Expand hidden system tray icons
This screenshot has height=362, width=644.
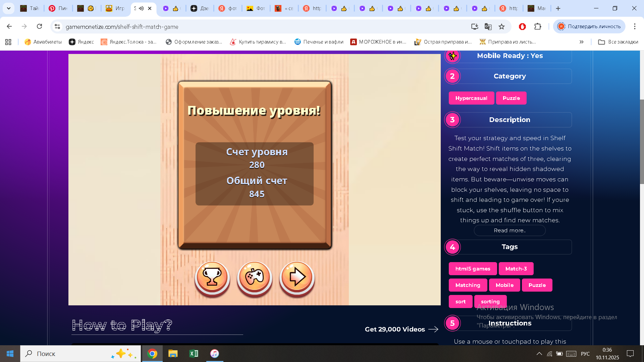pos(539,354)
